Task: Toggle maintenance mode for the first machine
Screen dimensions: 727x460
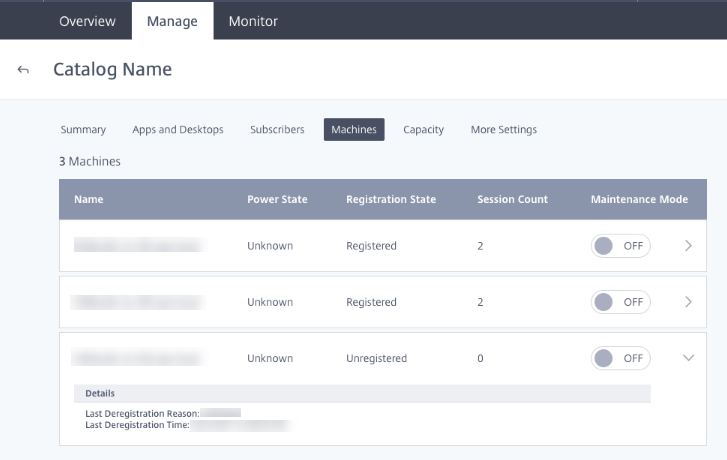Action: pos(620,246)
